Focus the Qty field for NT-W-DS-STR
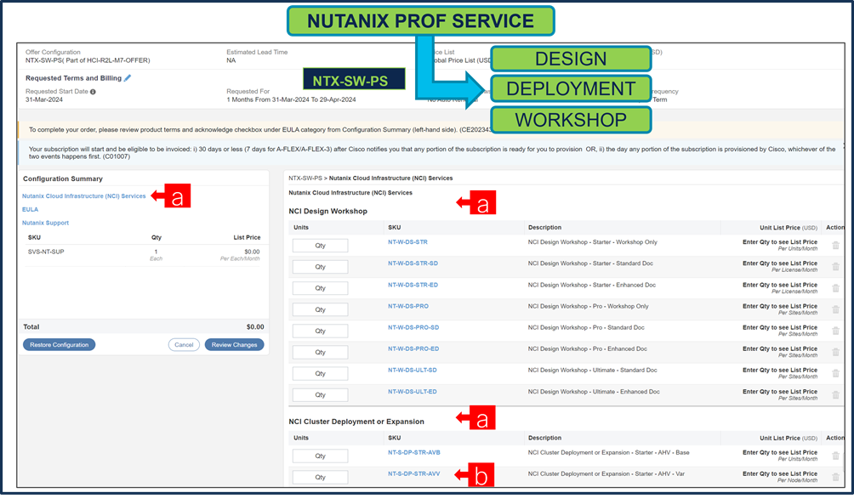 pos(320,246)
